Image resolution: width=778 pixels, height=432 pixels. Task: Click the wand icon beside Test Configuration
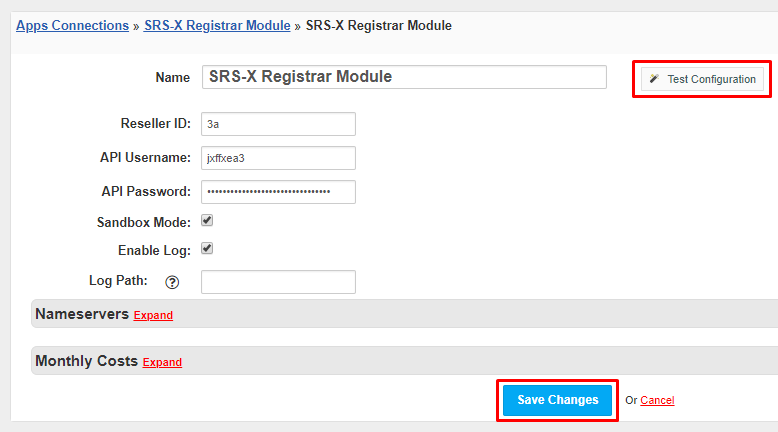pyautogui.click(x=654, y=78)
